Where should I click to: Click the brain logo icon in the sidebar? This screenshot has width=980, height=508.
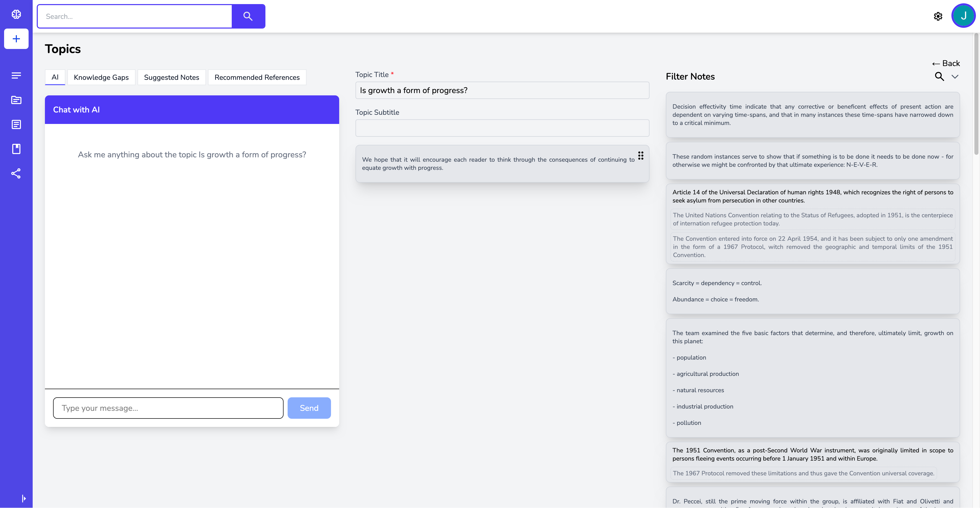click(16, 15)
